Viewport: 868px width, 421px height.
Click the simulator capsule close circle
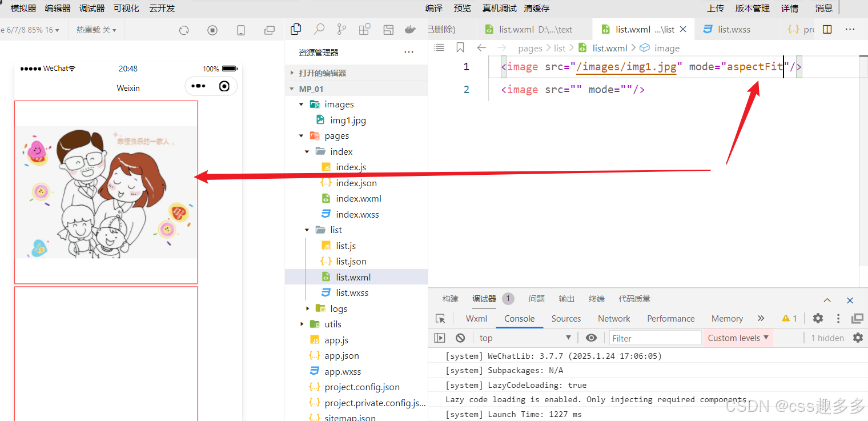(224, 86)
